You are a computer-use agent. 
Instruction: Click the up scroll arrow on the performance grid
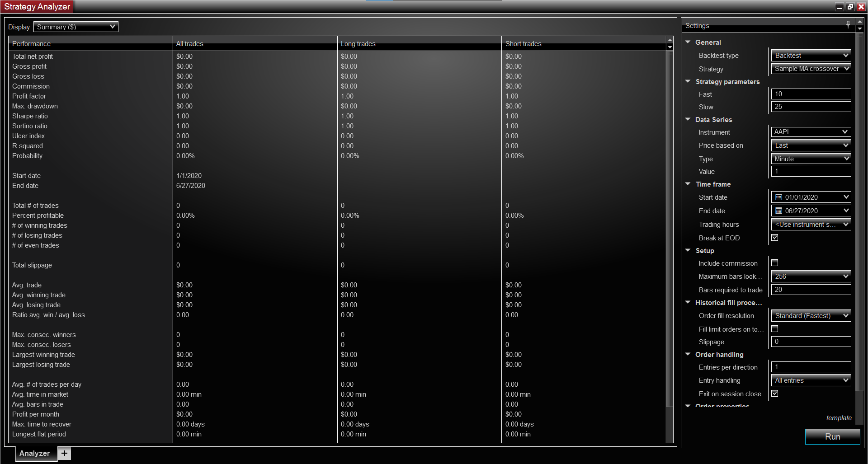tap(670, 41)
